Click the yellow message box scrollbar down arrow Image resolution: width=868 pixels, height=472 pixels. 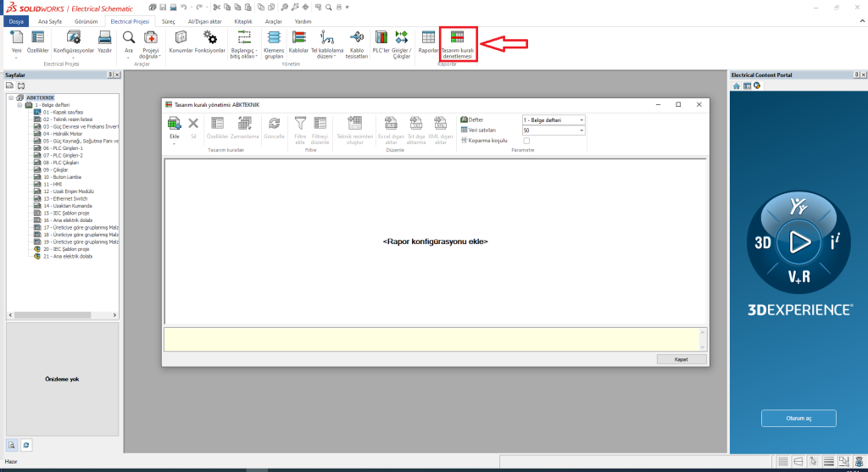pyautogui.click(x=703, y=347)
